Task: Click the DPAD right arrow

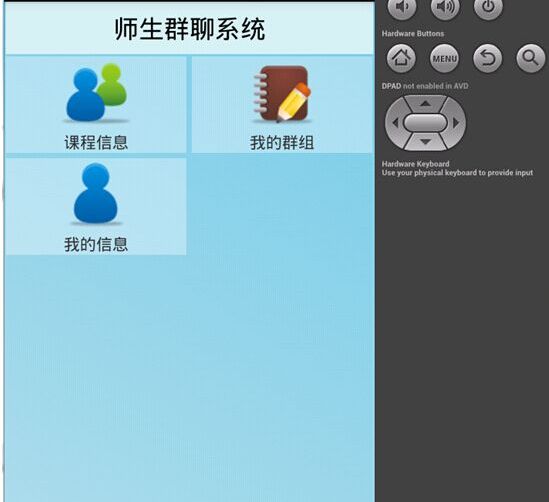Action: (456, 123)
